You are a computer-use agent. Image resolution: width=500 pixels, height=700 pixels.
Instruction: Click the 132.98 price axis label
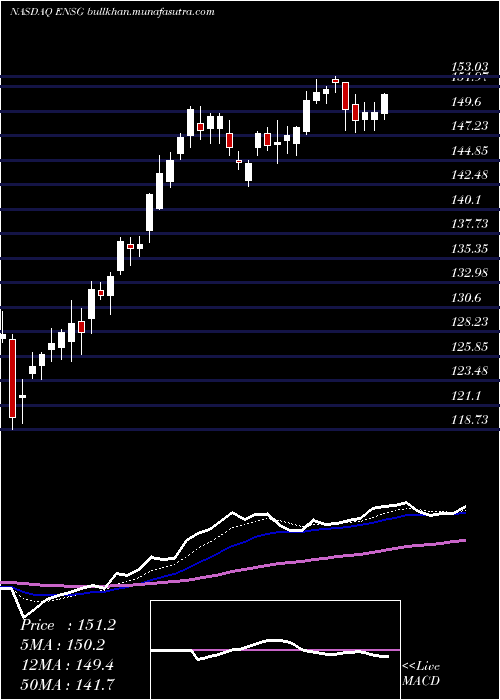(469, 273)
